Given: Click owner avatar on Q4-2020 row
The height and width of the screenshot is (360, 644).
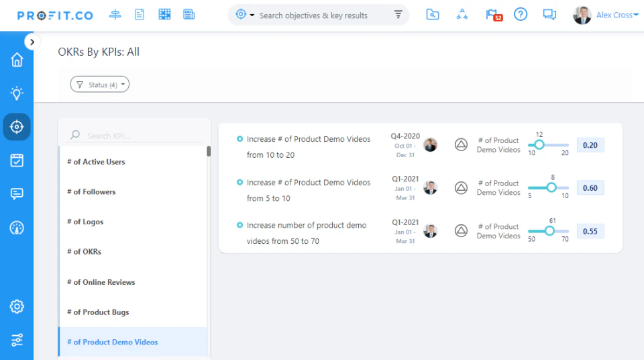Looking at the screenshot, I should click(431, 145).
